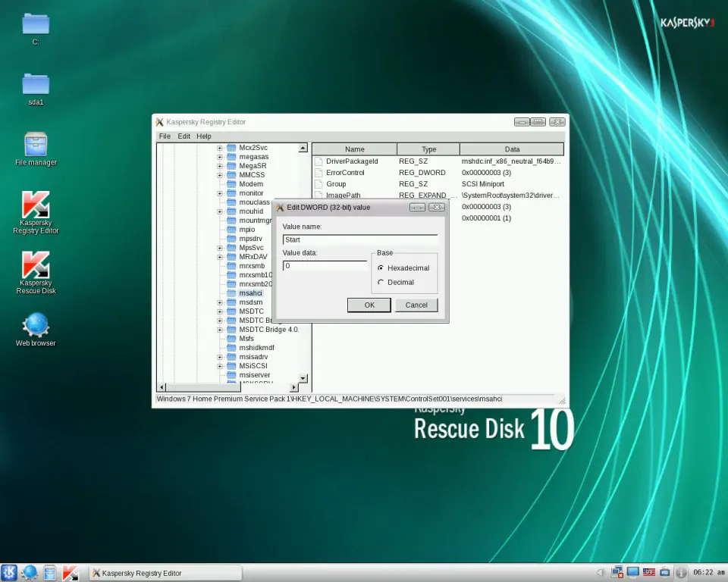Select the msiserver key in the tree

(x=255, y=375)
